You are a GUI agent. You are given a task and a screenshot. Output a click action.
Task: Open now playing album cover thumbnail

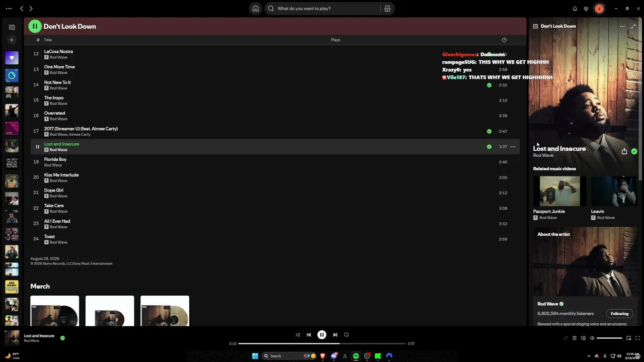[12, 337]
